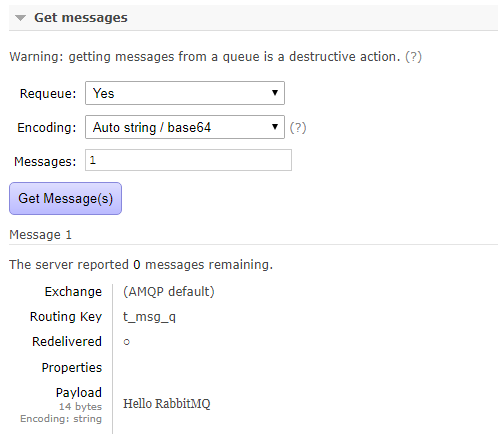Collapse the Get messages section
Screen dimensions: 498x440
(20, 18)
